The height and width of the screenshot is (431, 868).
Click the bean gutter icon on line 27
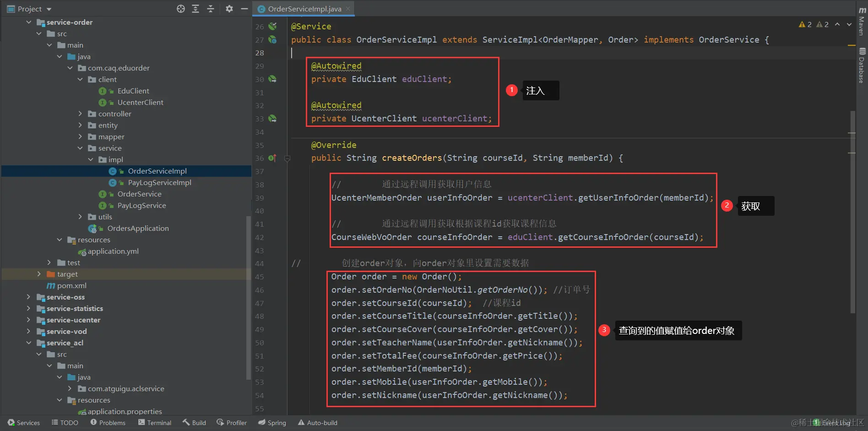click(x=272, y=39)
